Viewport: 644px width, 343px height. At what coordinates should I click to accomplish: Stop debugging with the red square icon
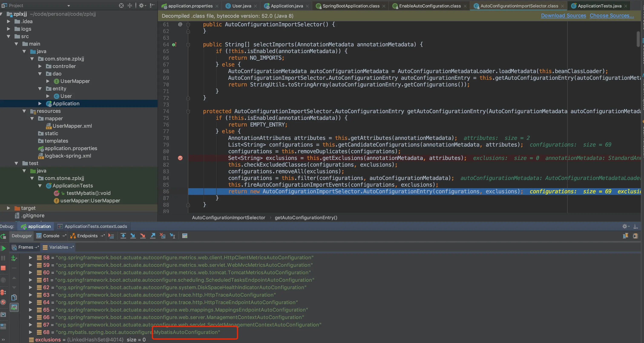click(3, 268)
